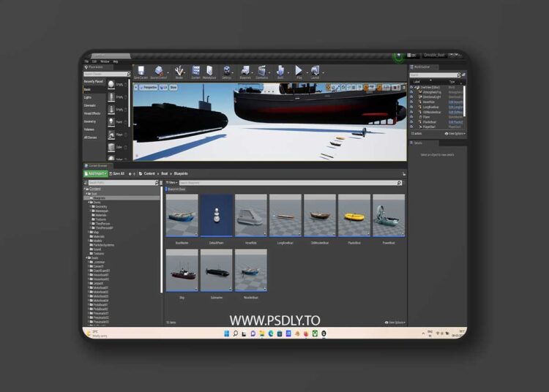Open the Filters dropdown in Content Browser
The width and height of the screenshot is (549, 392).
[x=171, y=182]
